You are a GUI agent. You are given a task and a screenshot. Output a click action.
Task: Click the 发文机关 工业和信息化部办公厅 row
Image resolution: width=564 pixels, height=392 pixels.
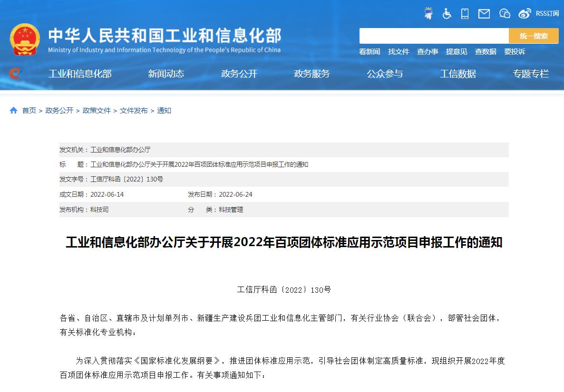(284, 150)
